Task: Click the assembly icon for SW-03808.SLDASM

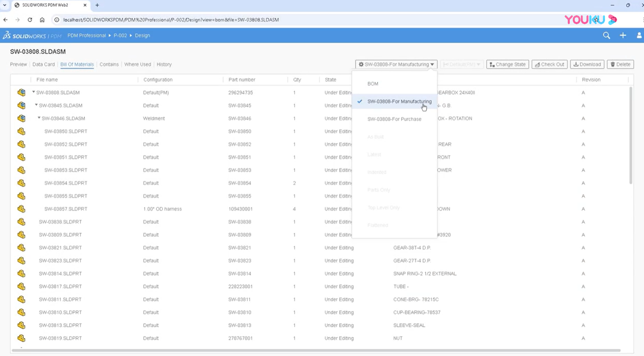Action: pos(22,92)
